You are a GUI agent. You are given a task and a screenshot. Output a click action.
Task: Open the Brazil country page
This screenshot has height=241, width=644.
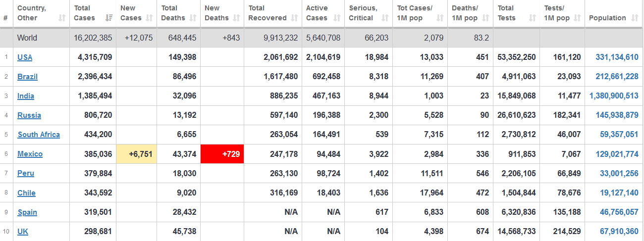click(x=27, y=77)
